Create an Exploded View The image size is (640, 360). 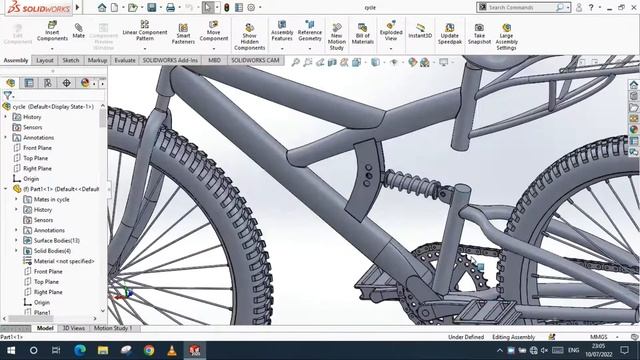tap(391, 31)
